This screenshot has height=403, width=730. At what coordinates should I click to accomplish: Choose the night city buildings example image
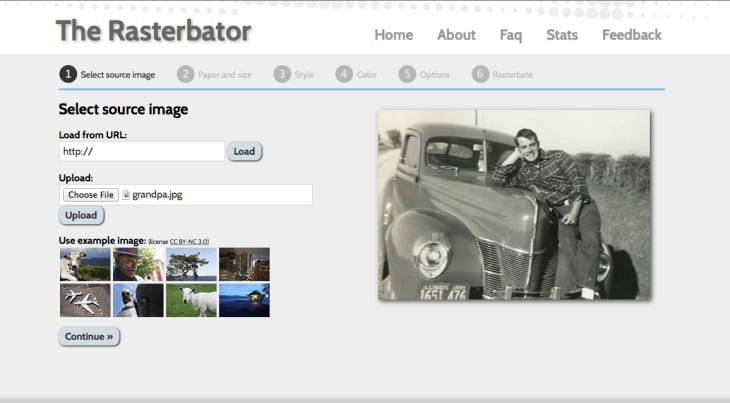(x=244, y=264)
